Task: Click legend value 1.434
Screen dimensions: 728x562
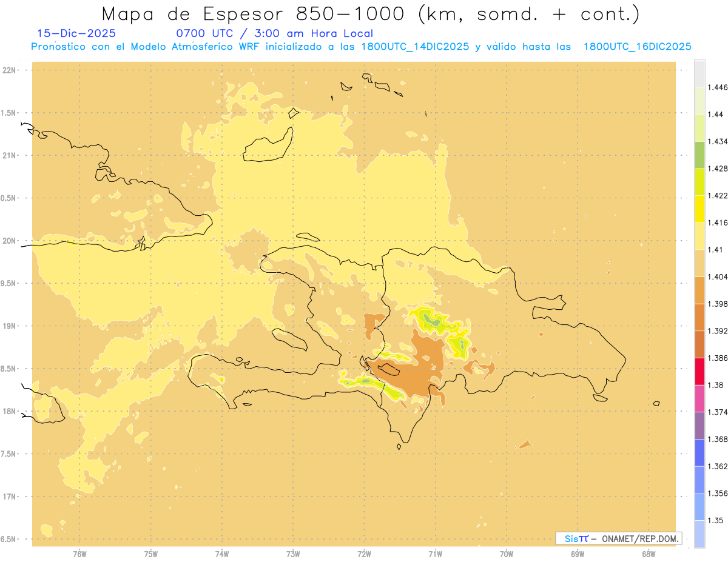Action: click(718, 141)
